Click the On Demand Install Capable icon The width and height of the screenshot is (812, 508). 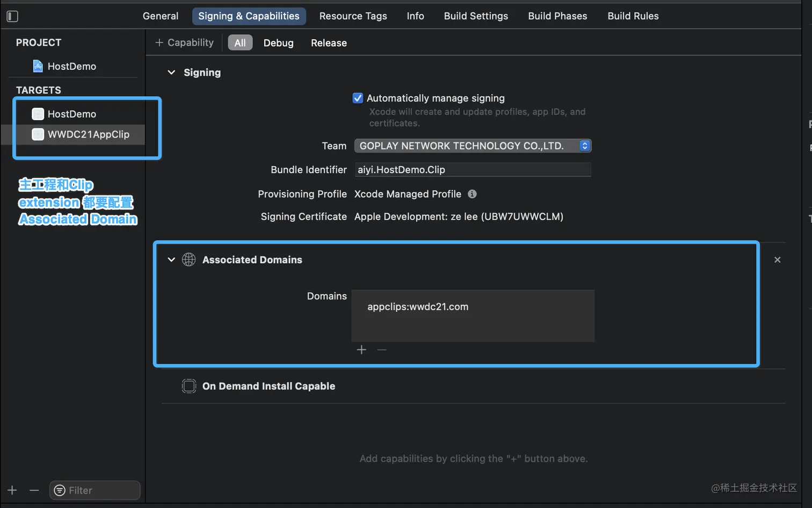point(189,386)
